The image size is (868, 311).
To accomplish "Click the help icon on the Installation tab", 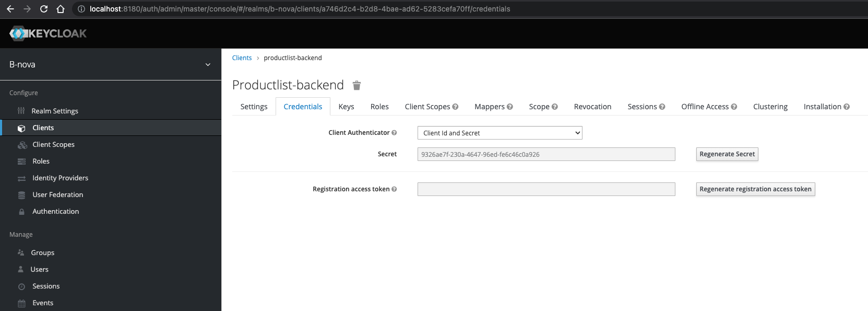I will pyautogui.click(x=847, y=107).
